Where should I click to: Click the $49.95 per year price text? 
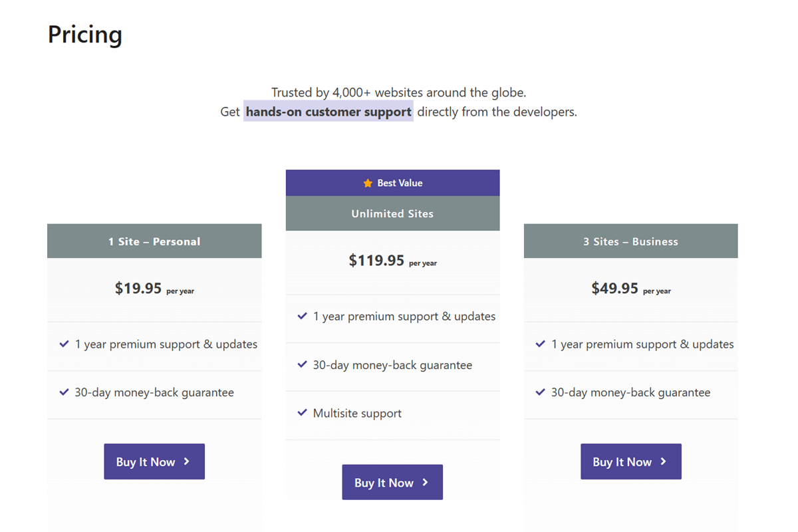point(630,290)
